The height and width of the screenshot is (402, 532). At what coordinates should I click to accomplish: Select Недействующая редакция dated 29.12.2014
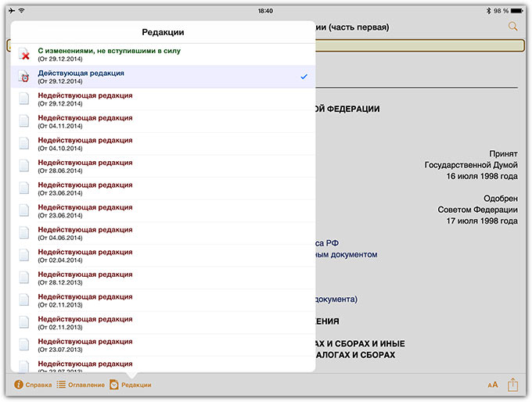point(163,99)
